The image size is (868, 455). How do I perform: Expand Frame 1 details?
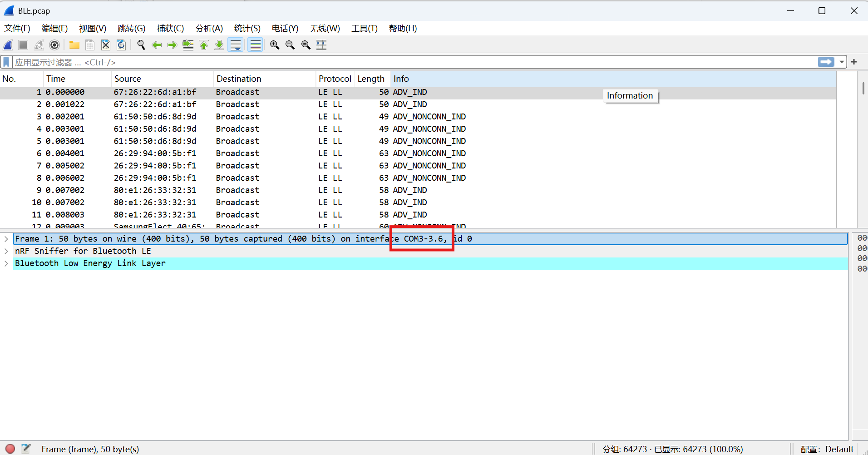pos(6,239)
